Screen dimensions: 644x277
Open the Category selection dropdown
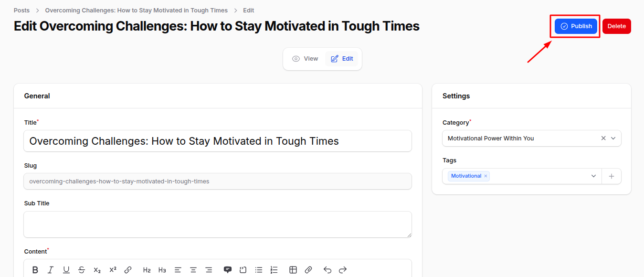tap(614, 138)
